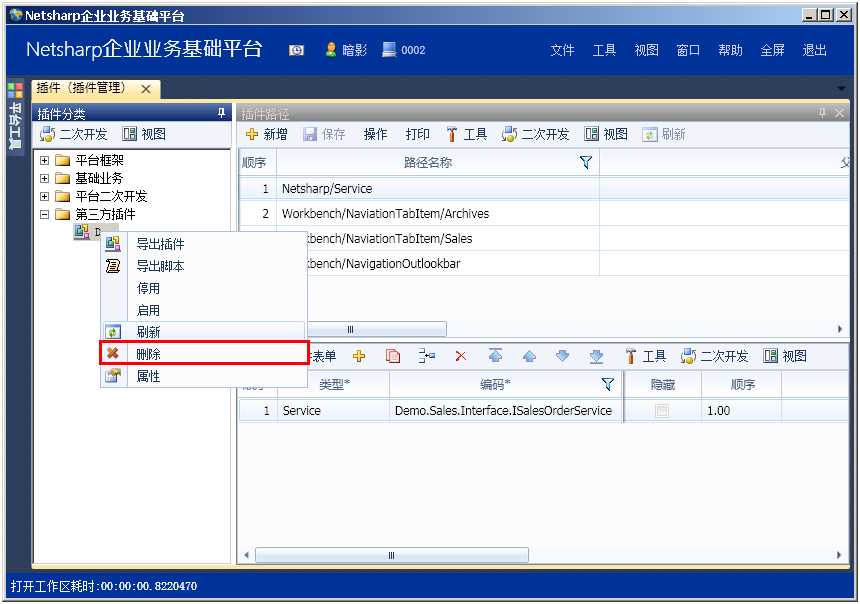860x604 pixels.
Task: Open filter icon on 编码 column
Action: coord(608,384)
